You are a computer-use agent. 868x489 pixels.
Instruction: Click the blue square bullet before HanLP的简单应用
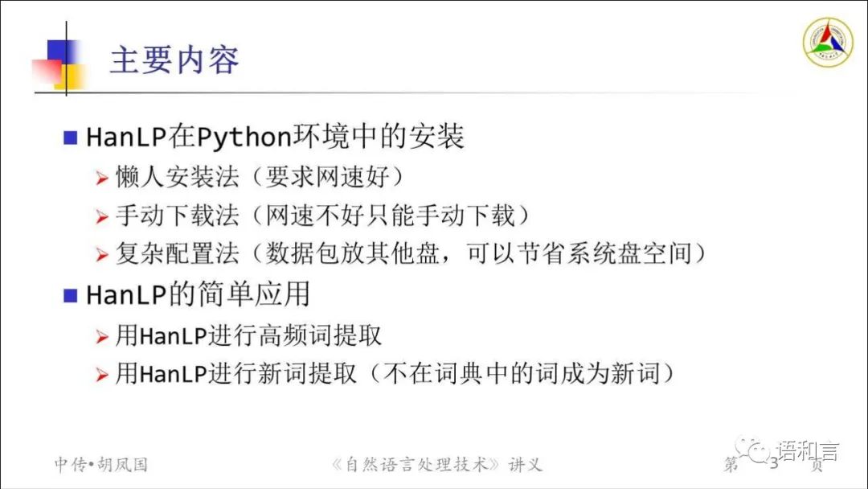(70, 296)
